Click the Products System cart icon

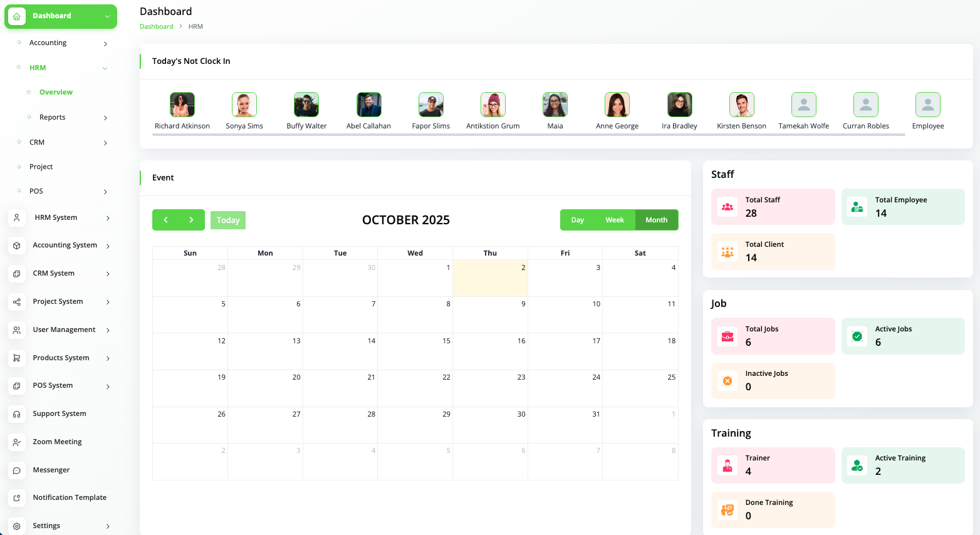pyautogui.click(x=17, y=358)
